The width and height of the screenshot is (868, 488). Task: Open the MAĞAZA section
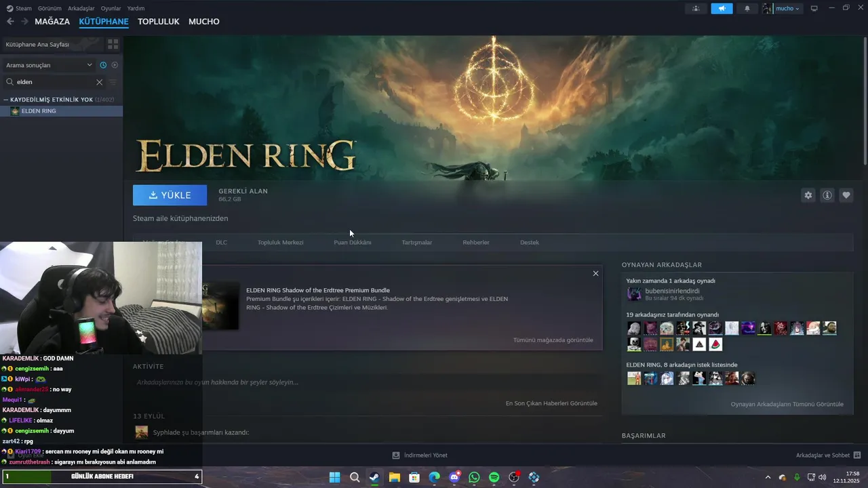pos(52,22)
